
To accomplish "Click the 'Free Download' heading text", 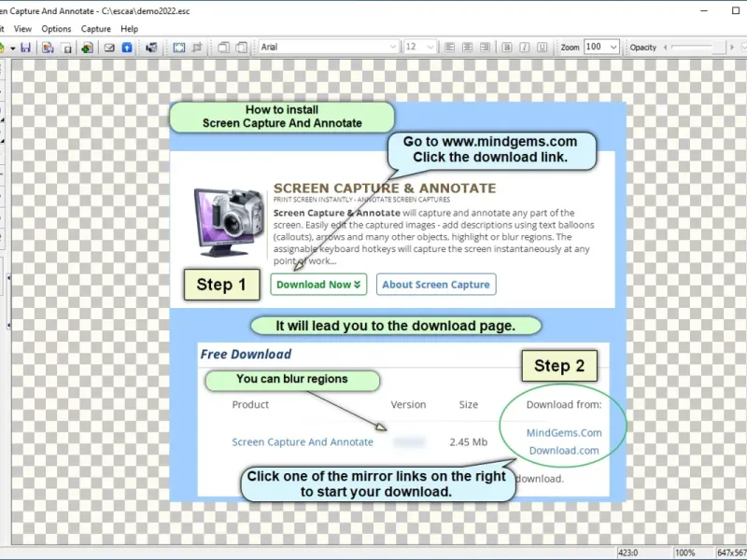I will click(x=246, y=355).
